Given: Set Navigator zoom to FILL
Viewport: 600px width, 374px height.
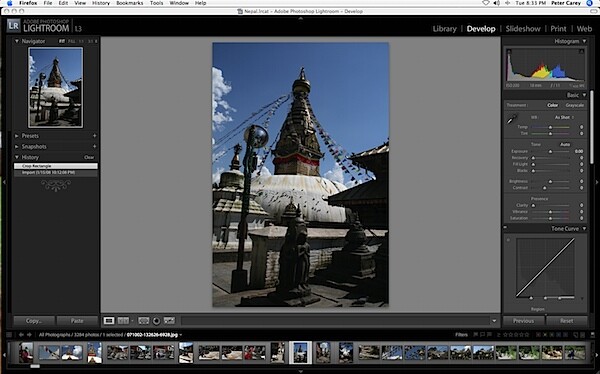Looking at the screenshot, I should [x=72, y=41].
